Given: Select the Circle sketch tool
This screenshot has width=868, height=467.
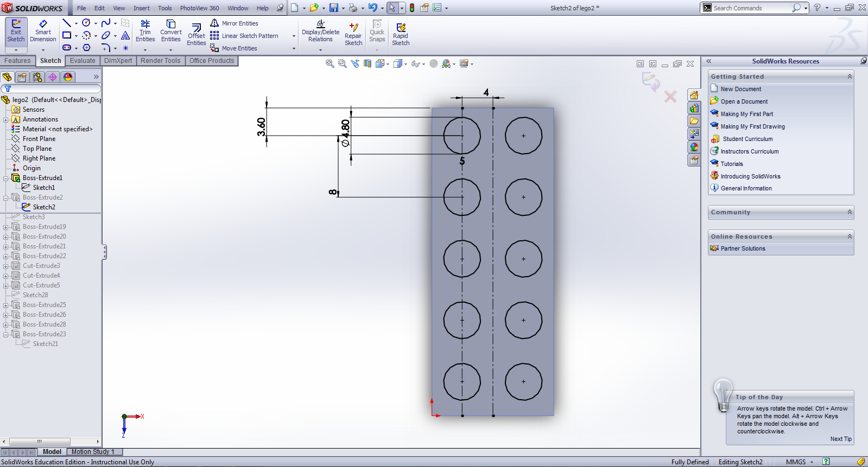Looking at the screenshot, I should (x=86, y=23).
